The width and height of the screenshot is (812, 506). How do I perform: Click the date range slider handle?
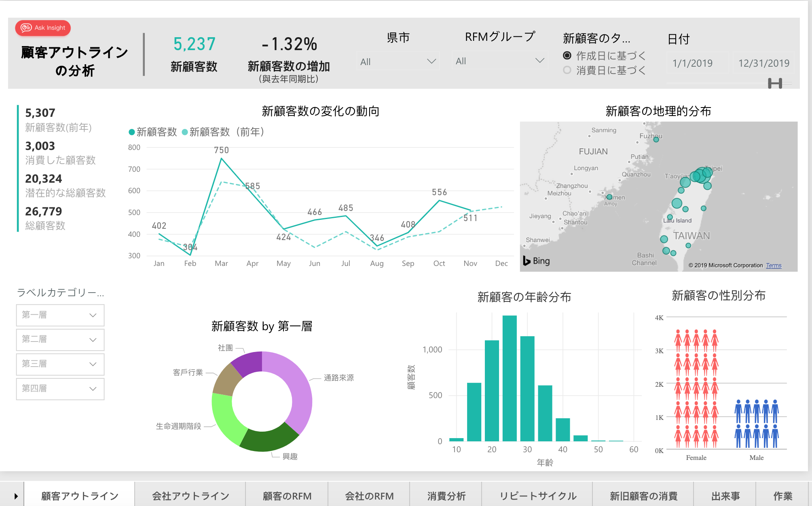774,84
